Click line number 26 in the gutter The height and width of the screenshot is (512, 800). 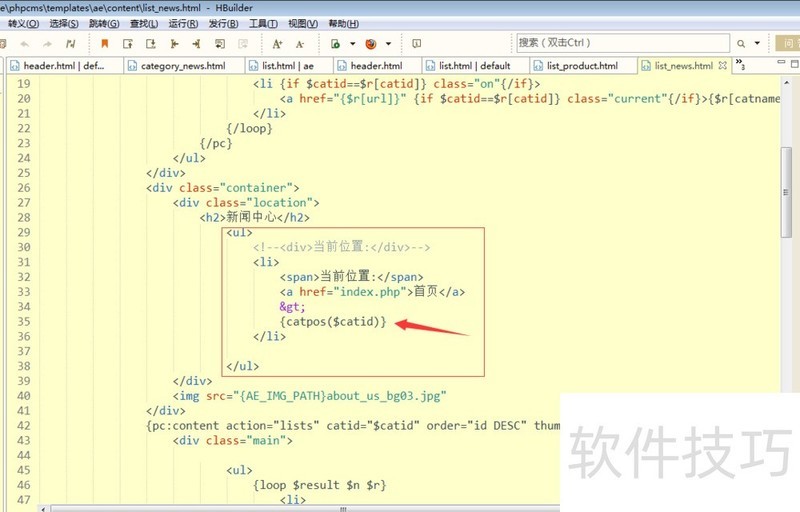coord(23,188)
